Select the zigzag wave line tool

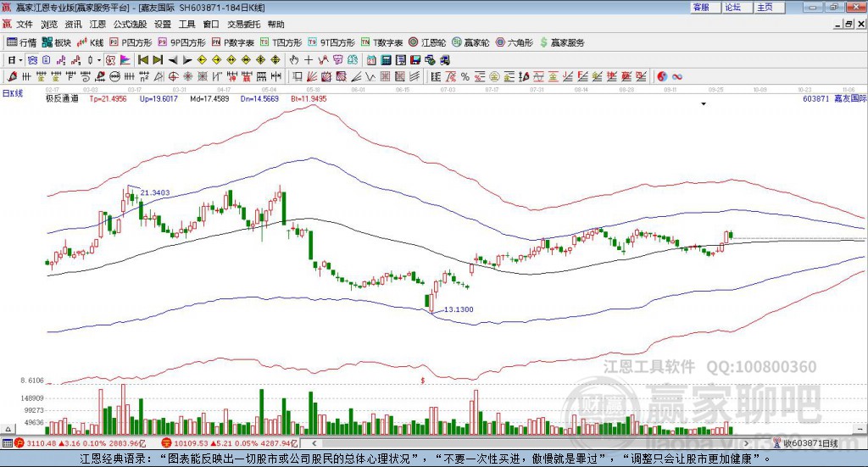(370, 76)
